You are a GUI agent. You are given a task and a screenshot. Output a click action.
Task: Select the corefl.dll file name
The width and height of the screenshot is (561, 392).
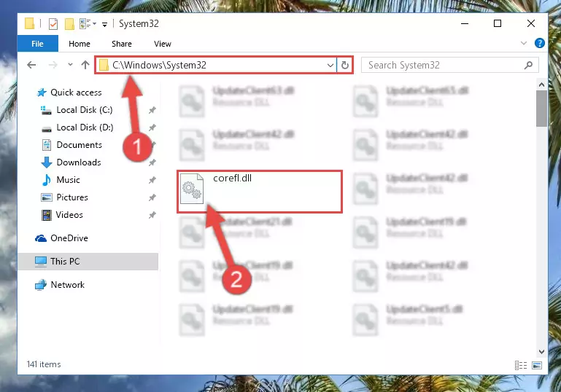click(x=232, y=178)
